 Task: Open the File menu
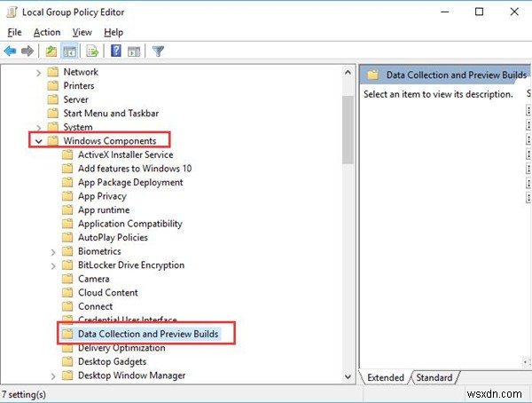coord(14,32)
